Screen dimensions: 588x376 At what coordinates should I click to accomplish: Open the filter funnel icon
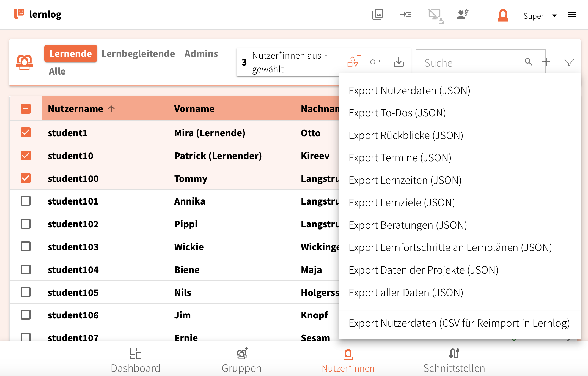(569, 62)
